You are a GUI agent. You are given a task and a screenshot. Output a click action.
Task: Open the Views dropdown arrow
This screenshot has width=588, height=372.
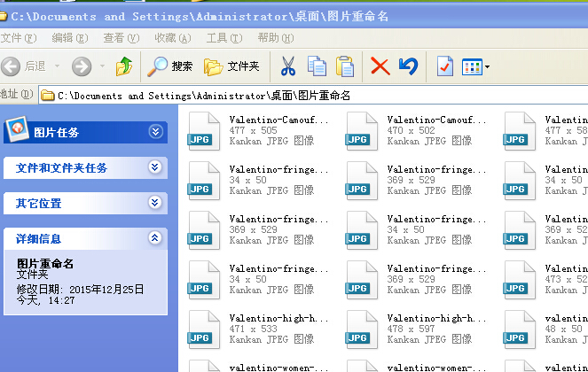(x=487, y=67)
